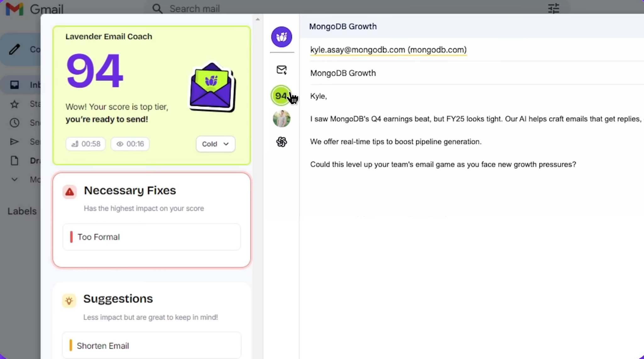Click the 00:58 writing time chip

(86, 144)
